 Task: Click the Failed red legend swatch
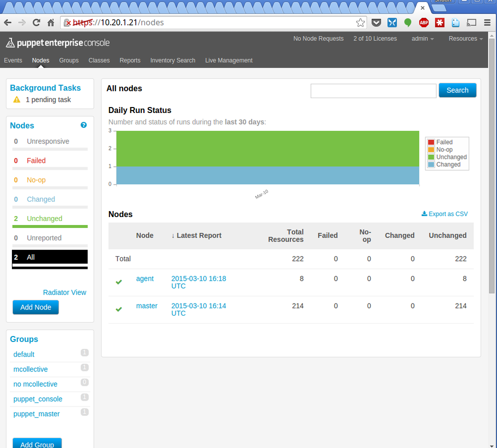[x=431, y=142]
